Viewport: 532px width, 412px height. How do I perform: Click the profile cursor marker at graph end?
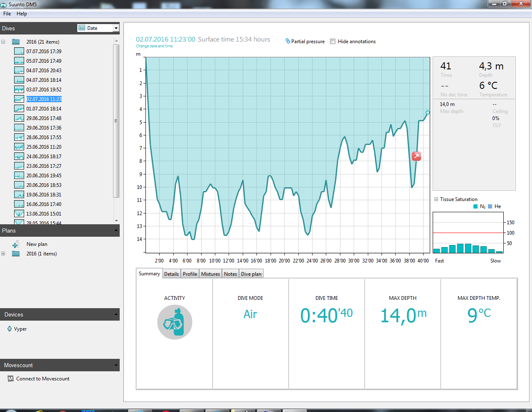point(427,113)
